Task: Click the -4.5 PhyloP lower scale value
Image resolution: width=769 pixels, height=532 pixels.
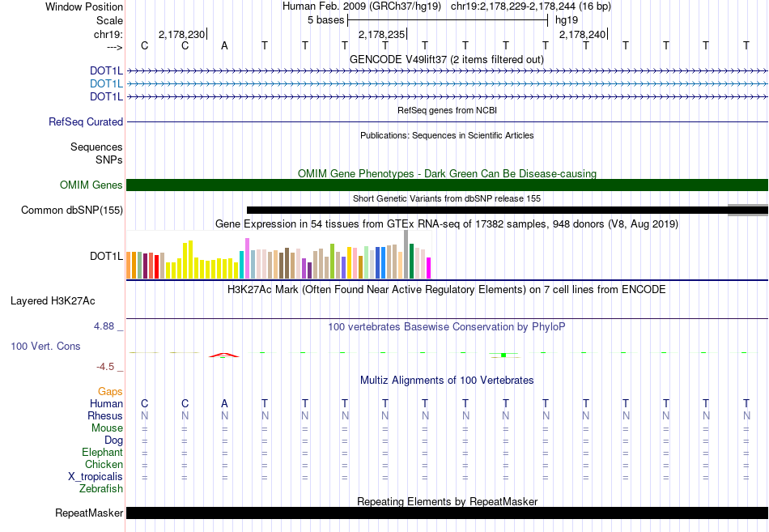Action: pos(105,367)
